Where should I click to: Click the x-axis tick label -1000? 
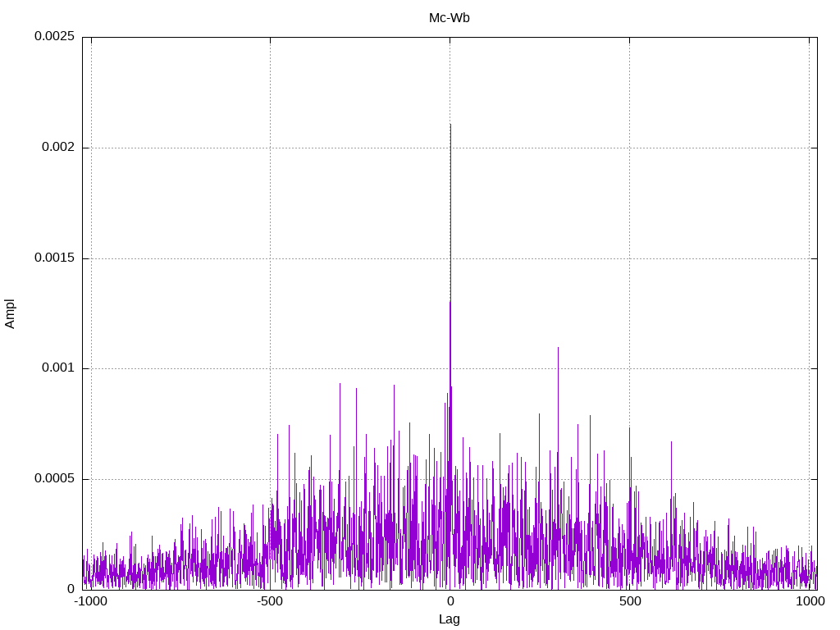click(90, 601)
